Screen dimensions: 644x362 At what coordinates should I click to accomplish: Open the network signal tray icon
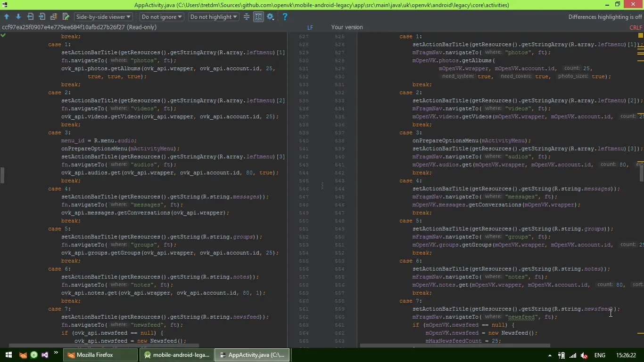(573, 355)
